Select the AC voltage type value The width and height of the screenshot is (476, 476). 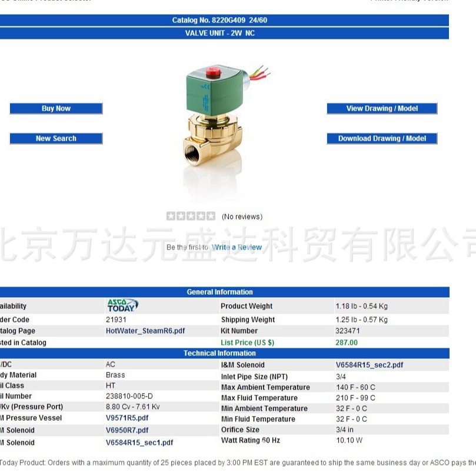111,364
